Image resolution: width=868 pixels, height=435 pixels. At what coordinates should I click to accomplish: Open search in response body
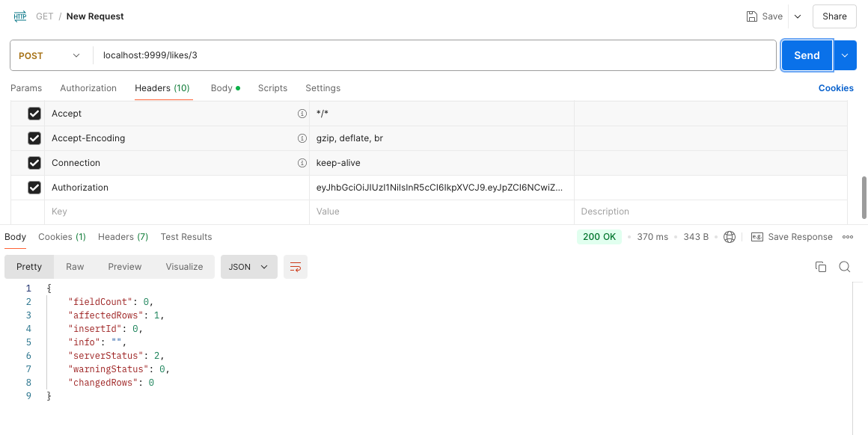tap(844, 266)
